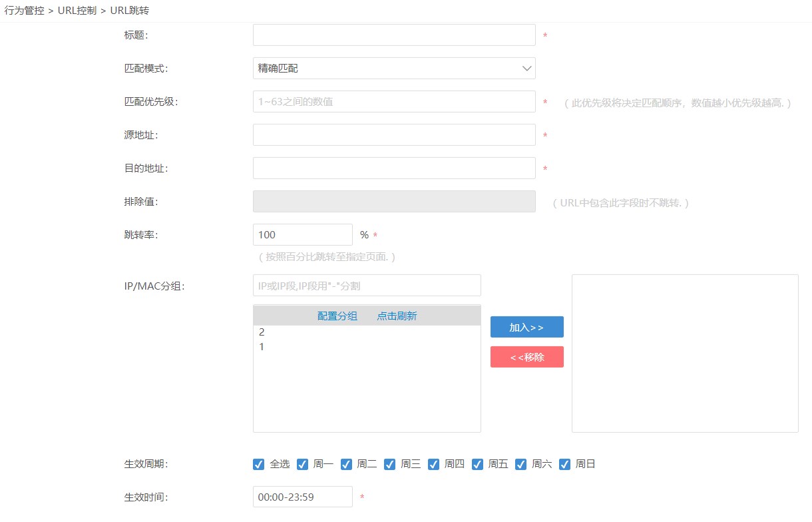Uncheck the 全选 checkbox
Screen dimensions: 812x522
tap(259, 464)
